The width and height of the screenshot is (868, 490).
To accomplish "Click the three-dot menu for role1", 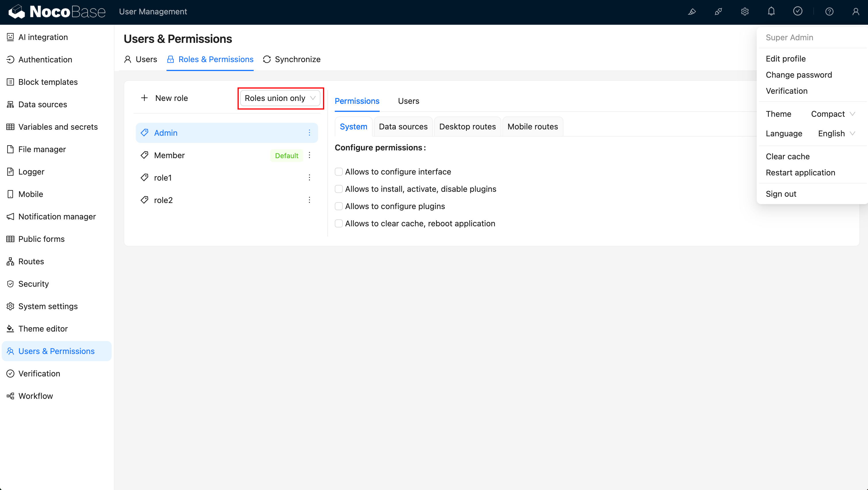I will pos(309,178).
